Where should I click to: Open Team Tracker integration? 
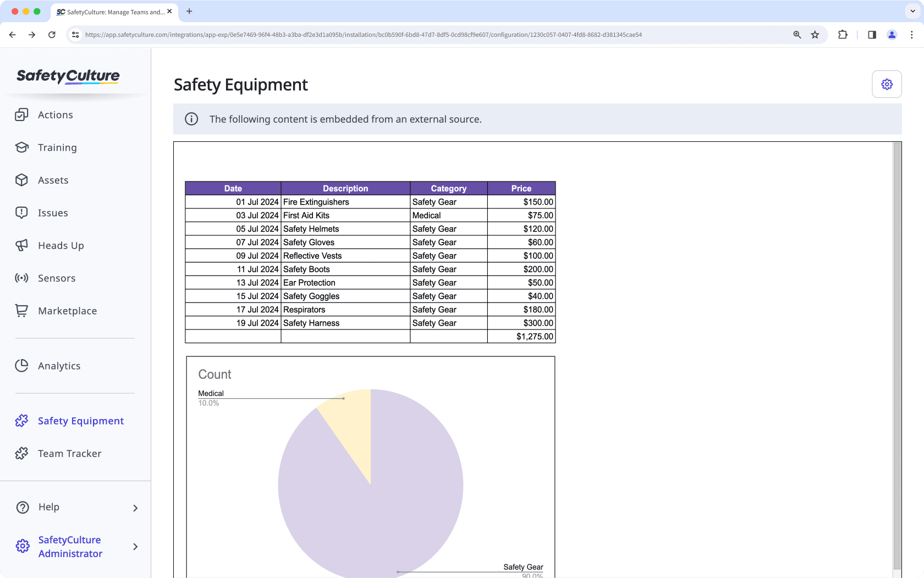click(69, 453)
